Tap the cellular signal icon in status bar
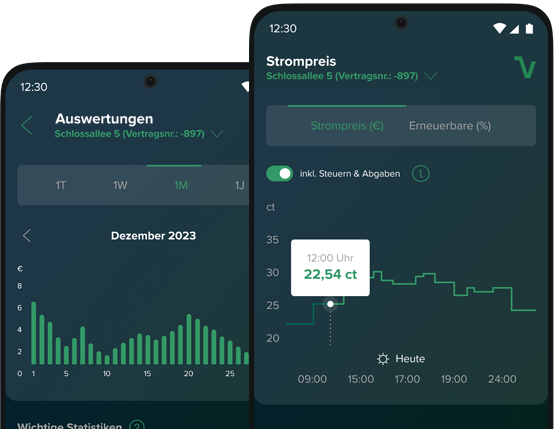The height and width of the screenshot is (429, 557). click(x=514, y=29)
